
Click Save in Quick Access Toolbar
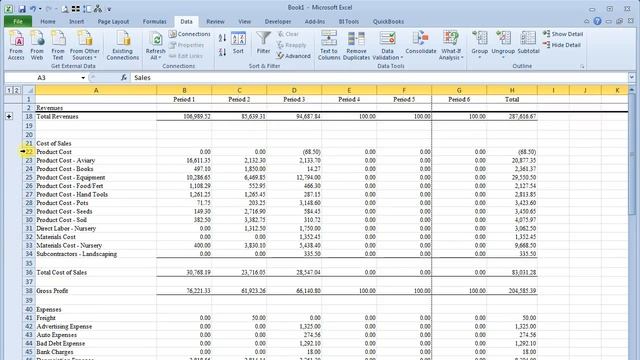[22, 8]
